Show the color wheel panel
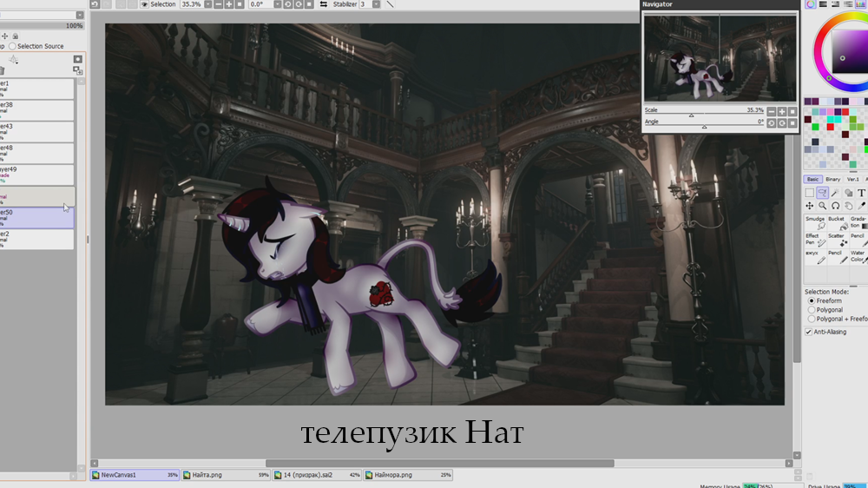 click(x=811, y=3)
